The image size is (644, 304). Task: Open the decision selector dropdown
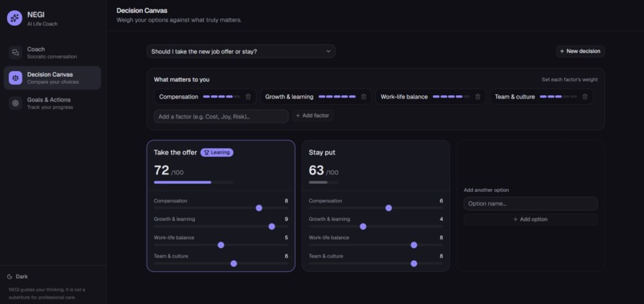tap(241, 51)
